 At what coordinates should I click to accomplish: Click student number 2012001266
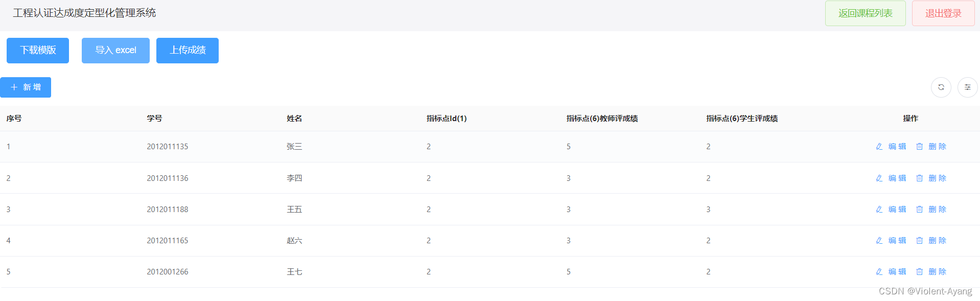168,272
